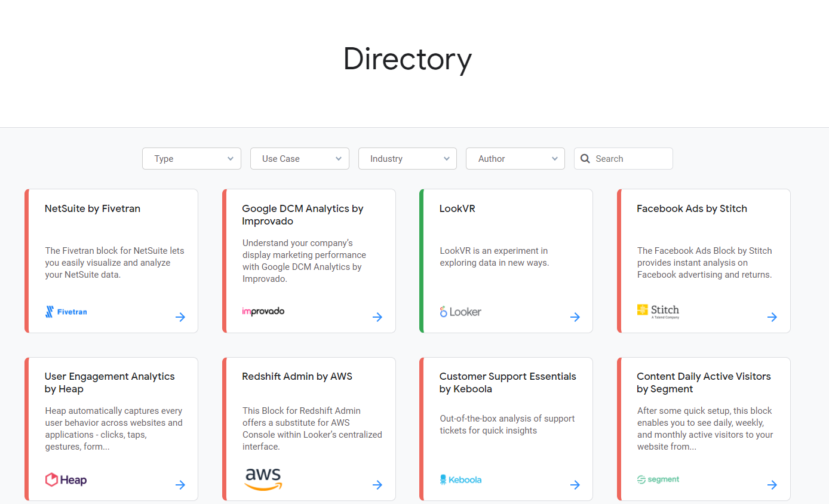This screenshot has height=504, width=829.
Task: Click the arrow on the LookVR card
Action: 575,317
